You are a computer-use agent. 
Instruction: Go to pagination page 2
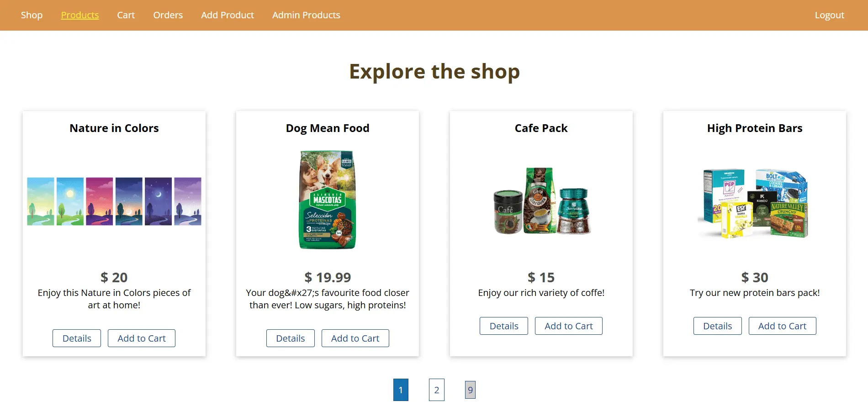(x=437, y=390)
